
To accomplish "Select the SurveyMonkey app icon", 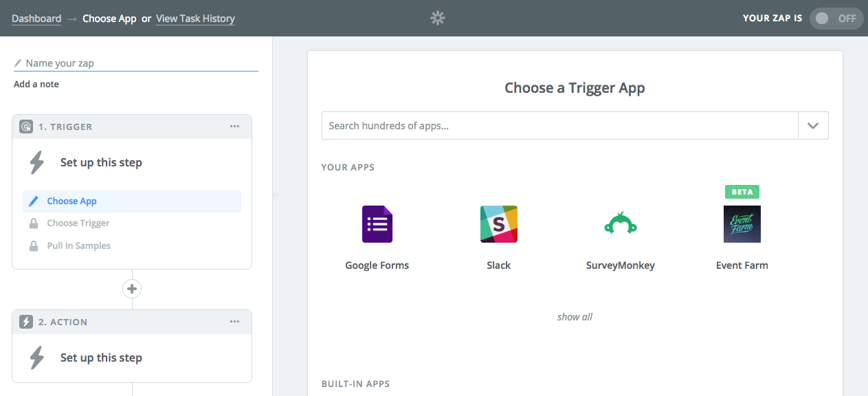I will click(621, 224).
